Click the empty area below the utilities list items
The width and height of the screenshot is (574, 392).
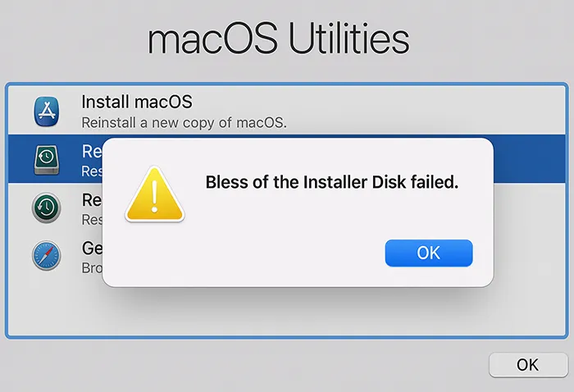(287, 316)
